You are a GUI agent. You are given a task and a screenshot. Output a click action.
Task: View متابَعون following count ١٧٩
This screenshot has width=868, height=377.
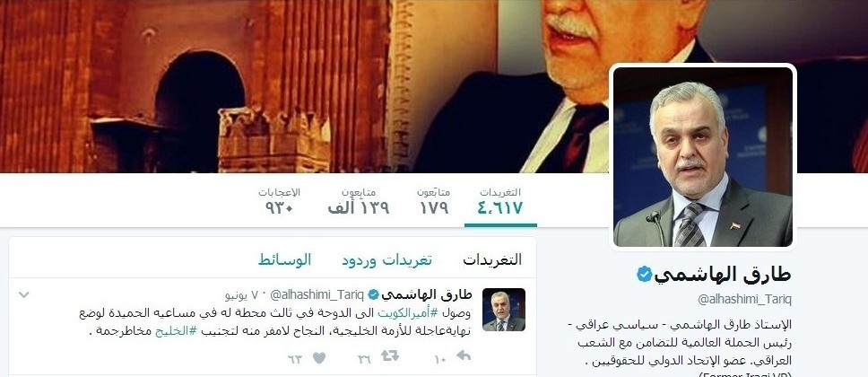(x=433, y=201)
